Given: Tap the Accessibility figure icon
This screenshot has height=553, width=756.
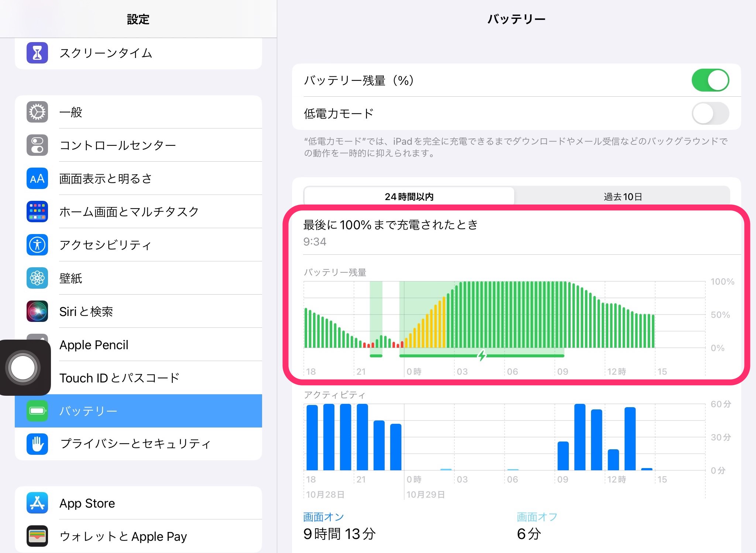Looking at the screenshot, I should [x=37, y=245].
